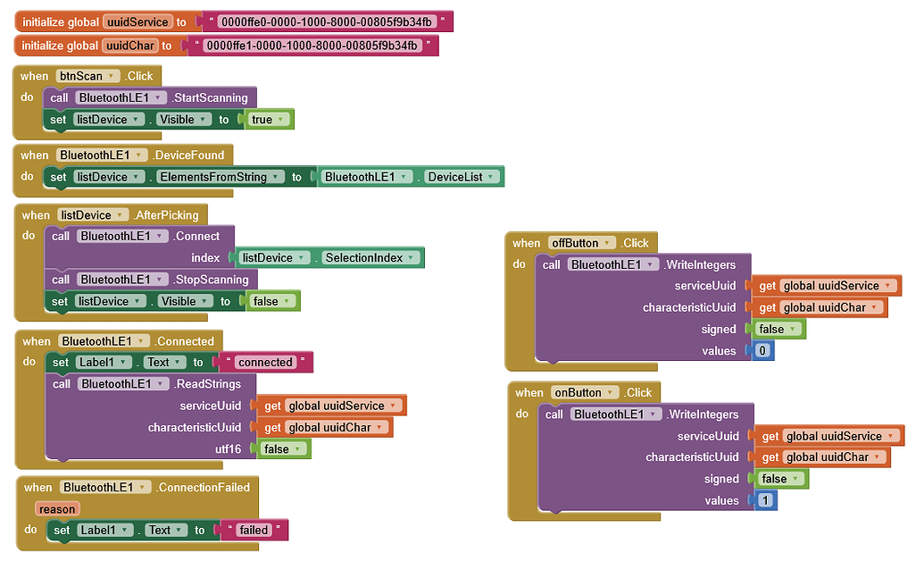Screen dimensions: 924x561
Task: Open Label1 dropdown in the connected text setter
Action: click(x=104, y=362)
